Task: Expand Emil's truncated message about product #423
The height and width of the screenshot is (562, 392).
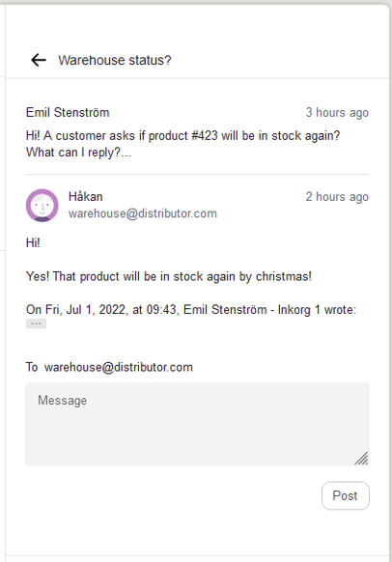Action: pos(182,144)
